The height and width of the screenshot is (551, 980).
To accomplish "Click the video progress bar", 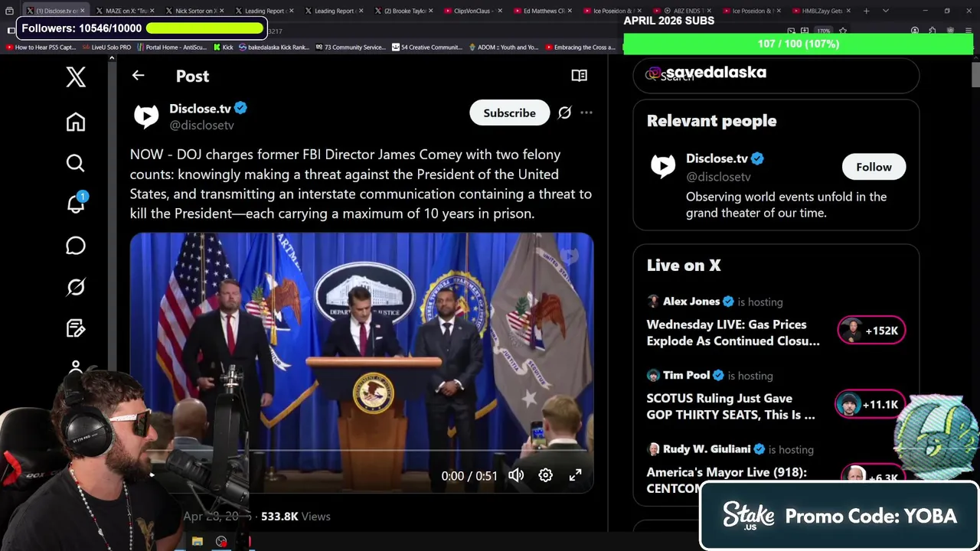I will [361, 451].
